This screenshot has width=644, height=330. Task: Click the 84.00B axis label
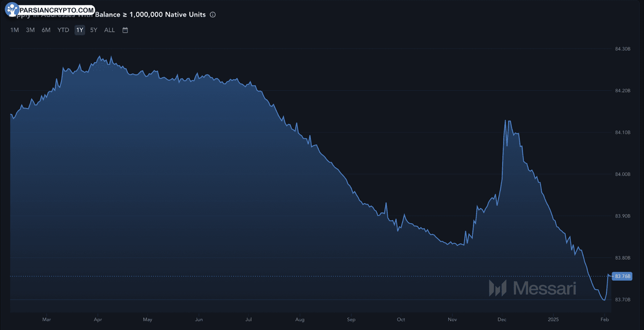[623, 174]
